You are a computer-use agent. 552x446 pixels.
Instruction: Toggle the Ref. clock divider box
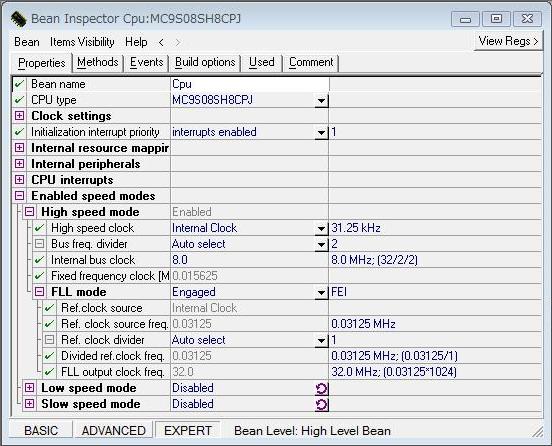click(50, 340)
